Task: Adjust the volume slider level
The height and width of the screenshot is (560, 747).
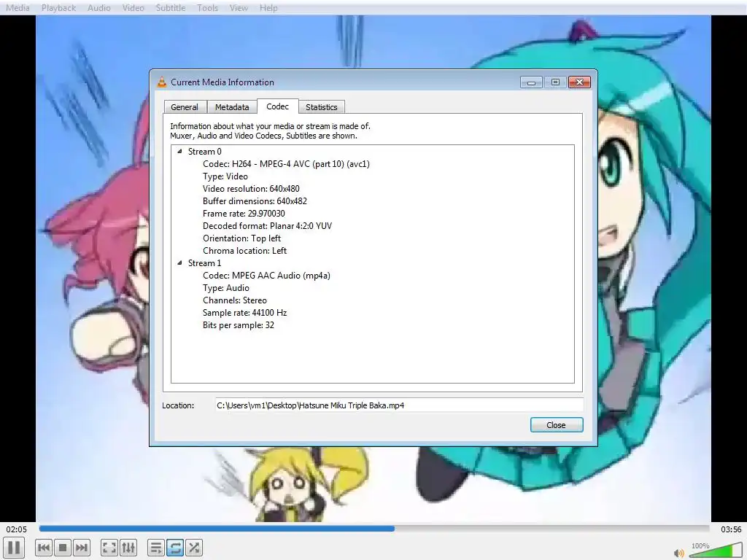Action: (x=716, y=551)
